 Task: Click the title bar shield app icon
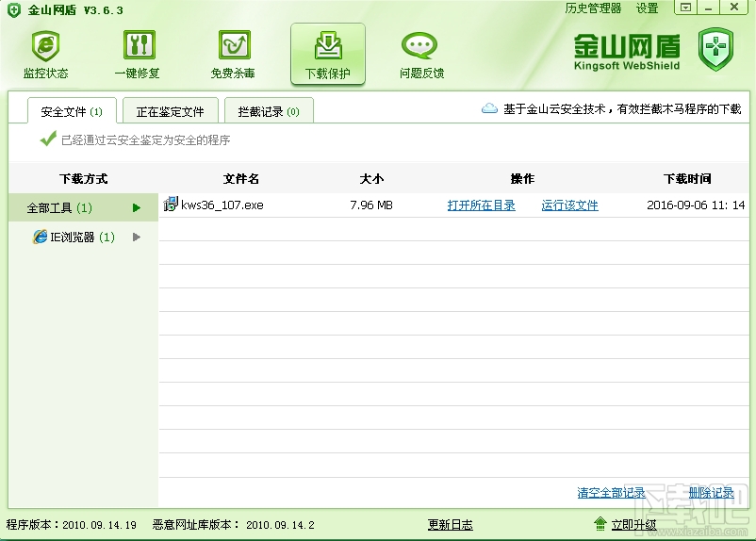pyautogui.click(x=14, y=9)
